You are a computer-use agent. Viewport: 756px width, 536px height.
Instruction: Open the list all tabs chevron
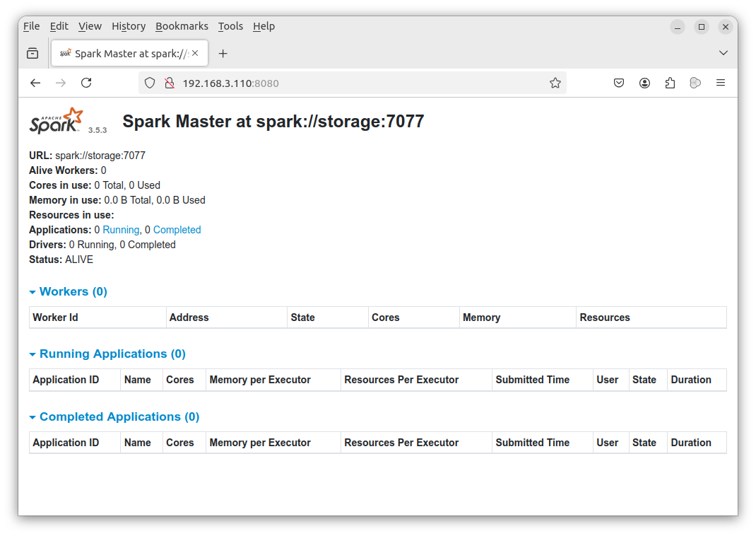click(x=723, y=53)
